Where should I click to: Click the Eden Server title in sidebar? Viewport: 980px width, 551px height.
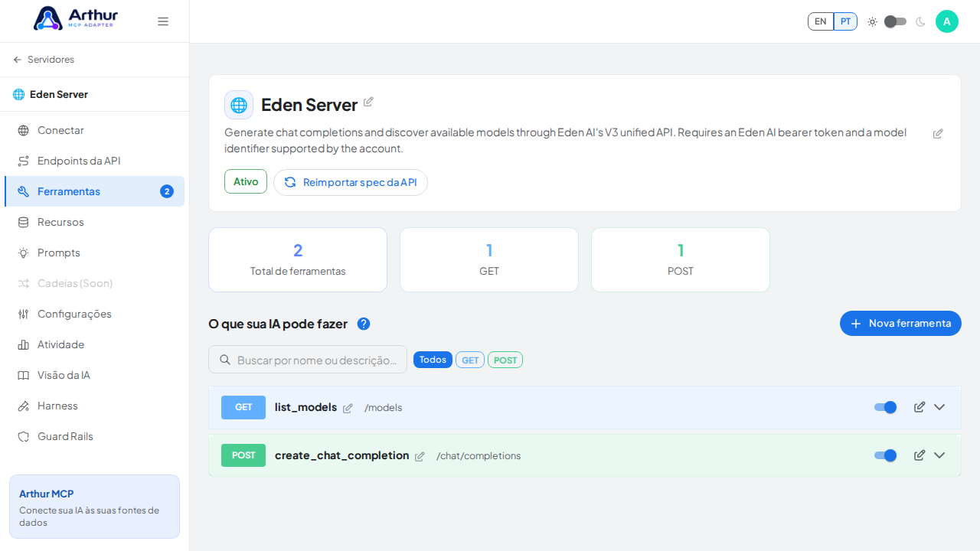coord(59,94)
